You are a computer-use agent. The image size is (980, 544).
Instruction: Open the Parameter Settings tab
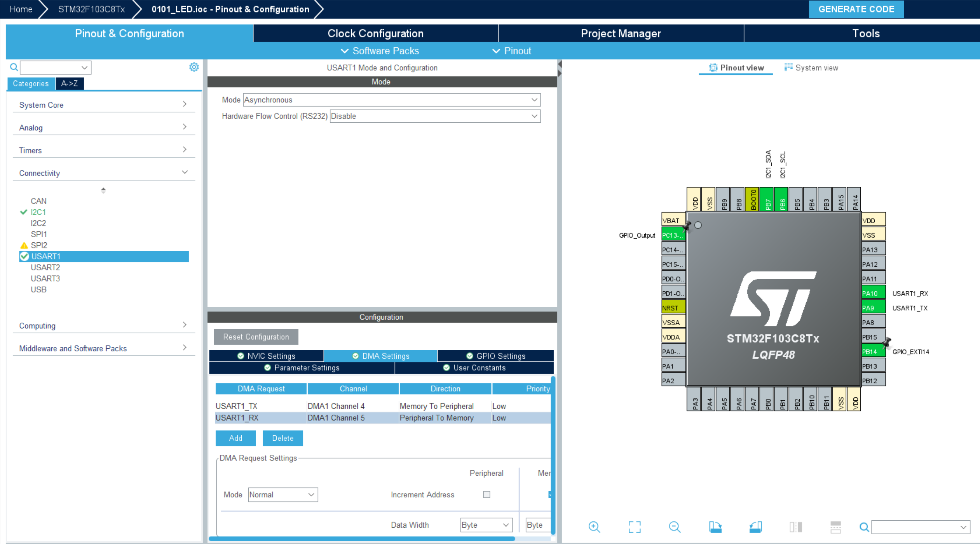[x=302, y=368]
